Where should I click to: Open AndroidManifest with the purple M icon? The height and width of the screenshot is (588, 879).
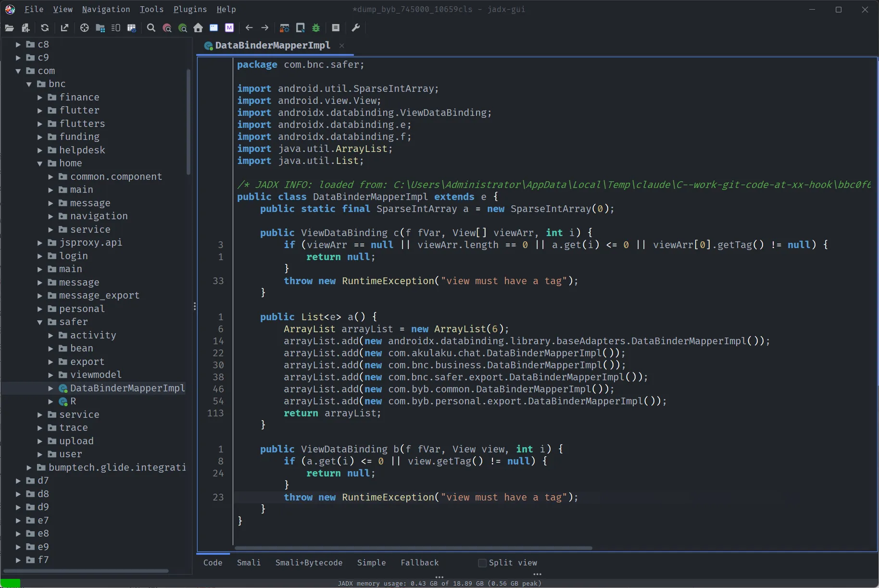(229, 28)
